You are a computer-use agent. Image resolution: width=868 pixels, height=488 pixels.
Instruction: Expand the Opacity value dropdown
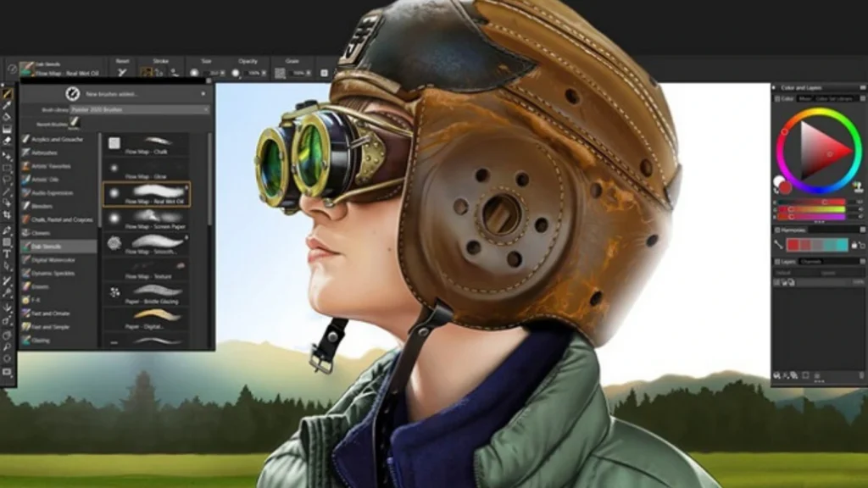pos(263,73)
